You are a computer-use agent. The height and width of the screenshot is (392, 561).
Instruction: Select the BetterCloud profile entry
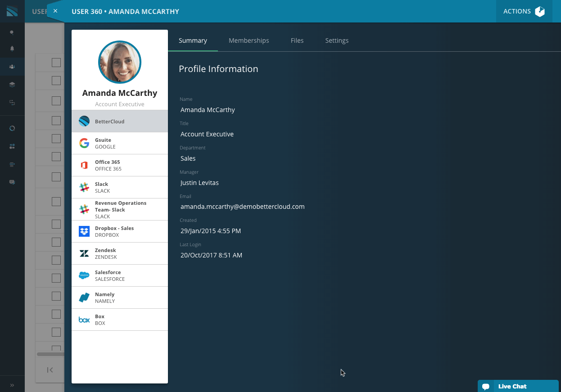click(120, 122)
